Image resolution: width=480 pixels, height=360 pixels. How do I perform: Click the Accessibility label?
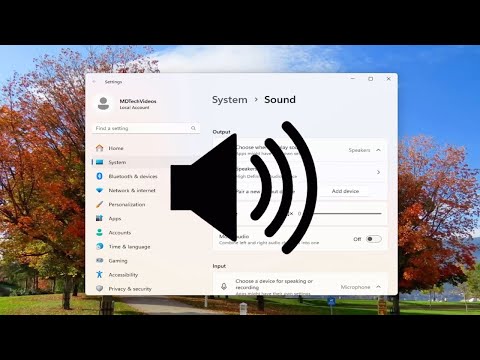pyautogui.click(x=123, y=275)
